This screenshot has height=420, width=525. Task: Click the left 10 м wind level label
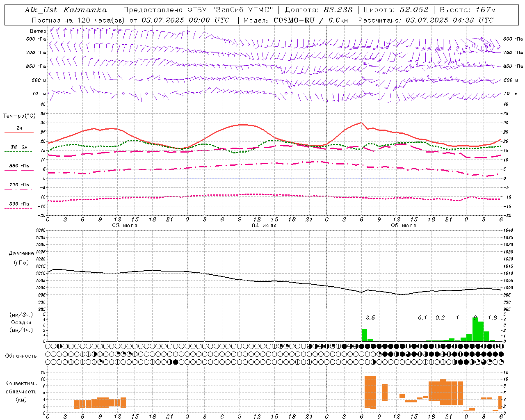tap(39, 94)
